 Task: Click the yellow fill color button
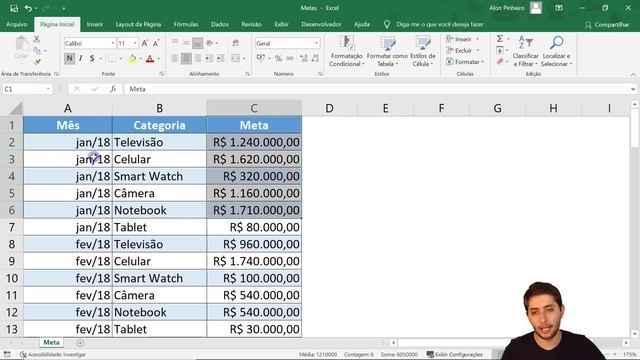[x=132, y=59]
